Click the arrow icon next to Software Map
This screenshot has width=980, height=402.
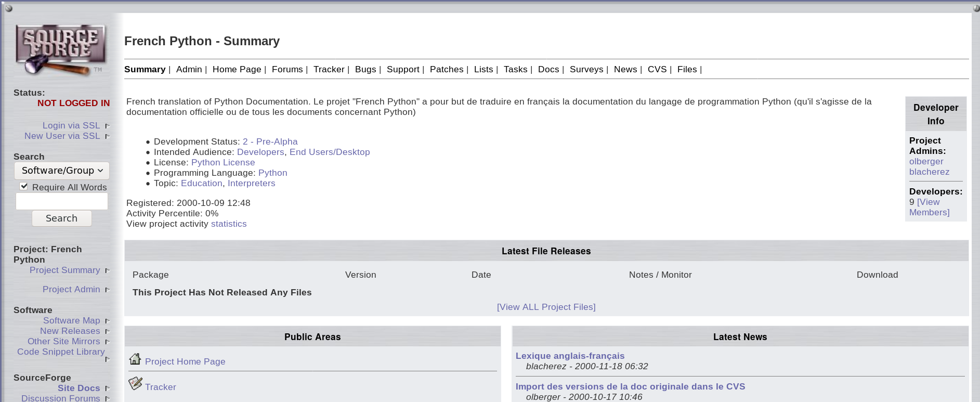pyautogui.click(x=107, y=321)
